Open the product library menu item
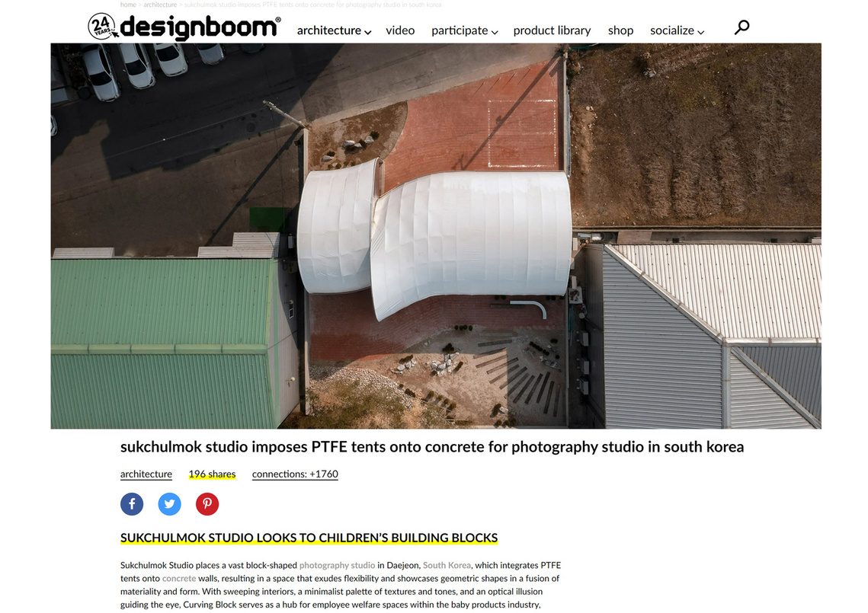Viewport: 868px width, 613px height. pyautogui.click(x=552, y=30)
